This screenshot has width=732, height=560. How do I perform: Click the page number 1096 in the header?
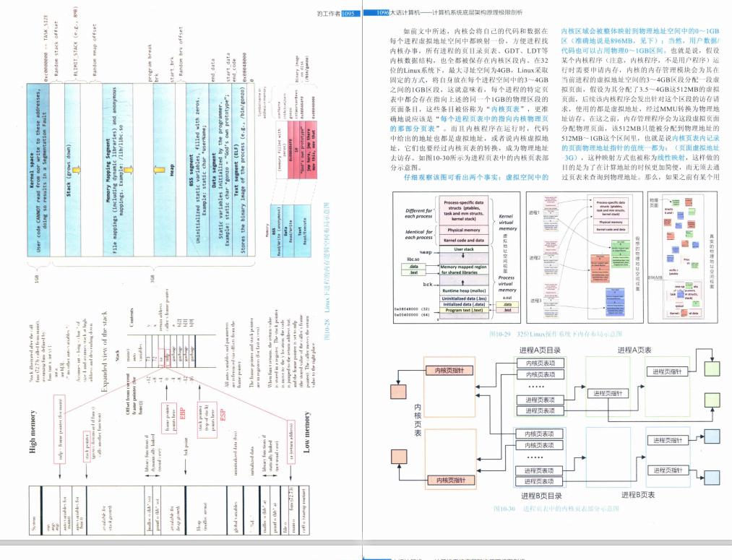[382, 12]
